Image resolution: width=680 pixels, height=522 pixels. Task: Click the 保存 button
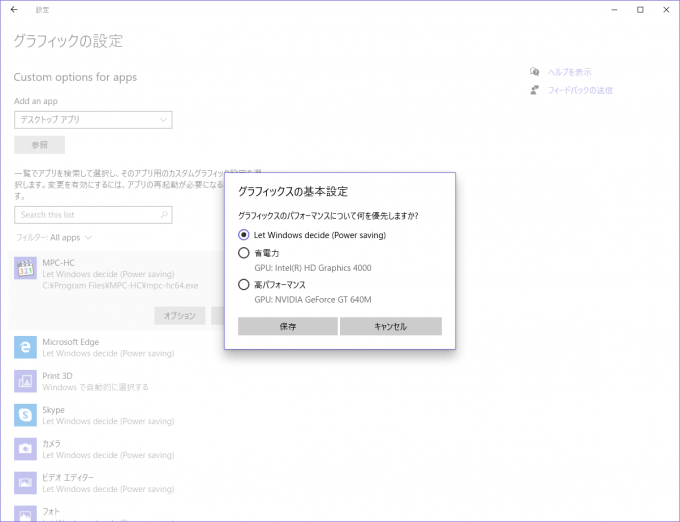[288, 326]
